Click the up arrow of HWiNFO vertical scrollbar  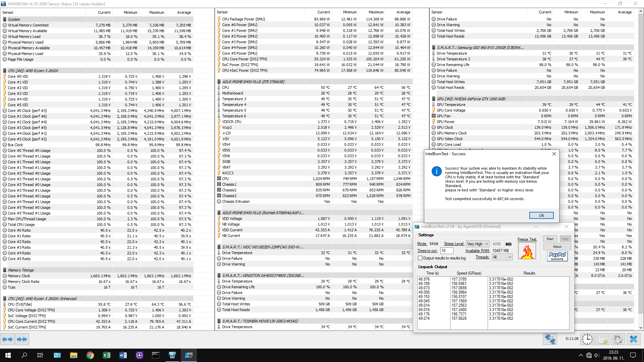click(641, 11)
